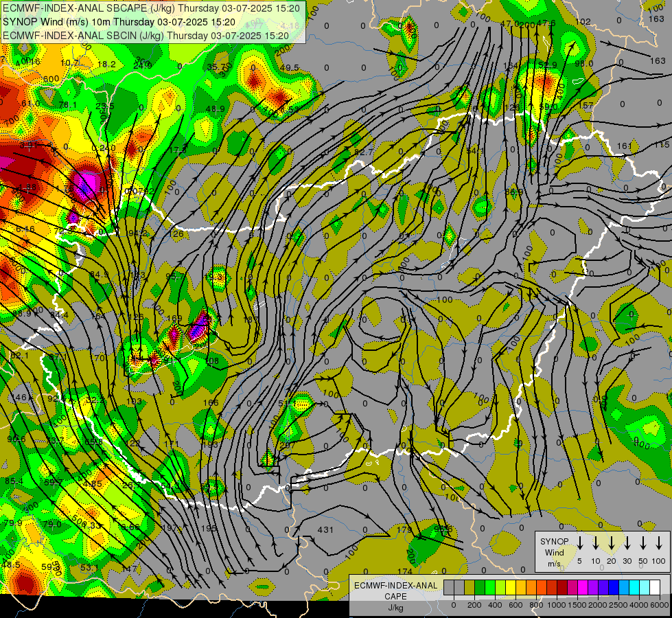Image resolution: width=672 pixels, height=618 pixels.
Task: Click the map value '166'
Action: pyautogui.click(x=211, y=402)
